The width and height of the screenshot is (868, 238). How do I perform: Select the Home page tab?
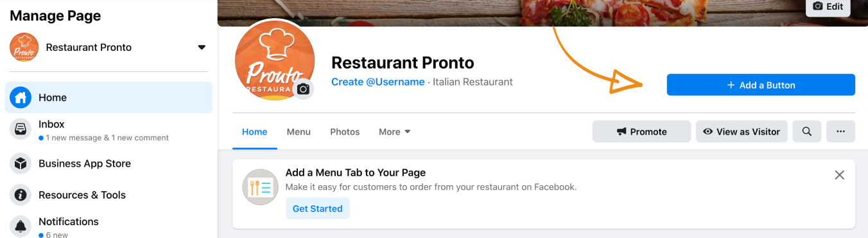pyautogui.click(x=254, y=132)
